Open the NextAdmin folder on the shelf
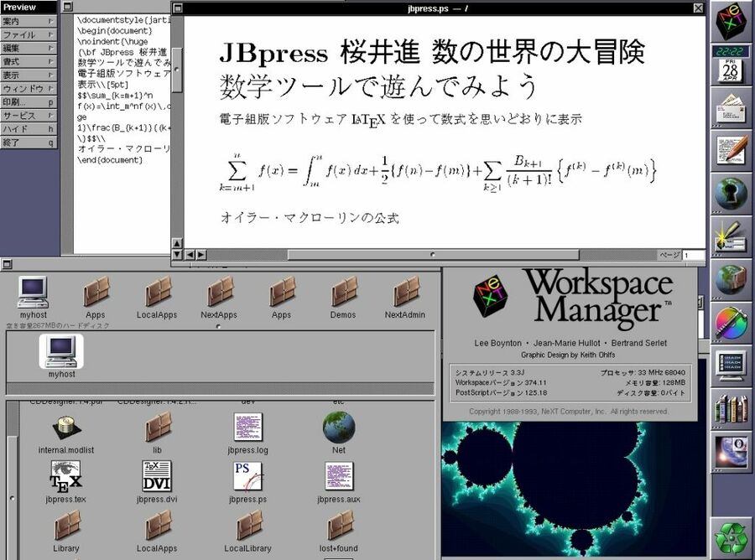The image size is (755, 560). coord(407,293)
